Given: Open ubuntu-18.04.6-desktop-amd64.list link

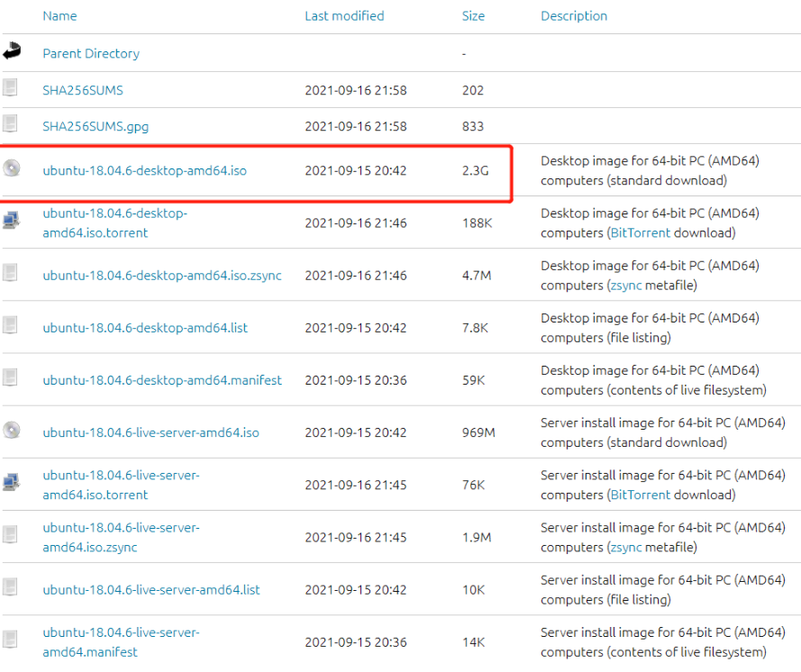Looking at the screenshot, I should pyautogui.click(x=145, y=328).
